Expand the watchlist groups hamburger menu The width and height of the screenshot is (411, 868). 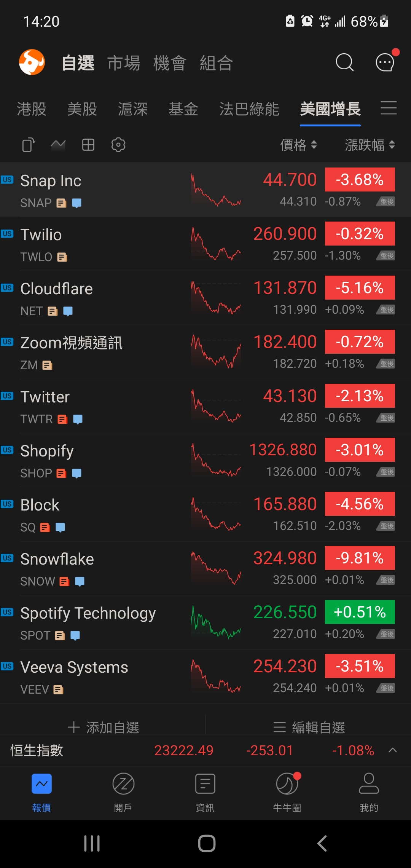coord(389,108)
